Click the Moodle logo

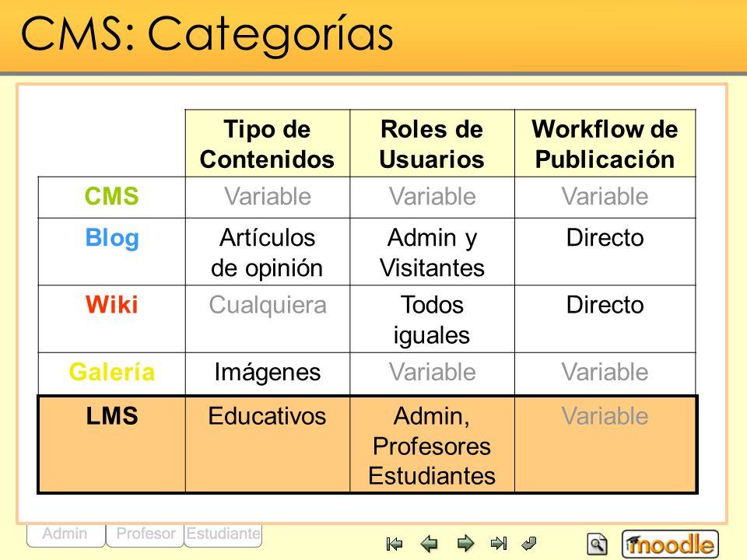pos(670,544)
